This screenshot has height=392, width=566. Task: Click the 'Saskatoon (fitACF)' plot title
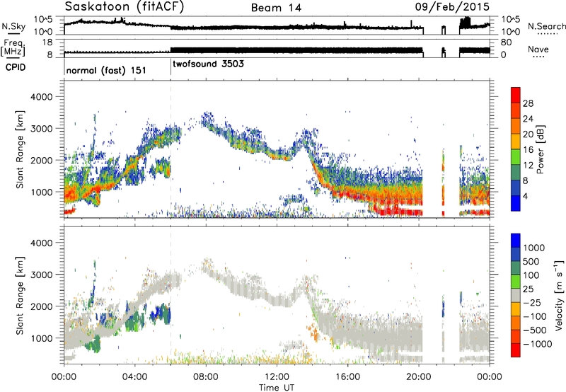[125, 6]
